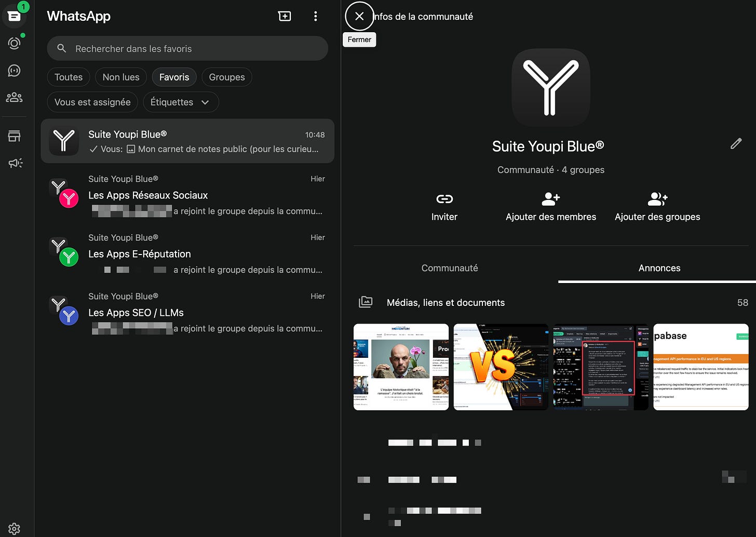Click the Mon carnet de notes public preview
This screenshot has width=756, height=537.
[x=228, y=149]
